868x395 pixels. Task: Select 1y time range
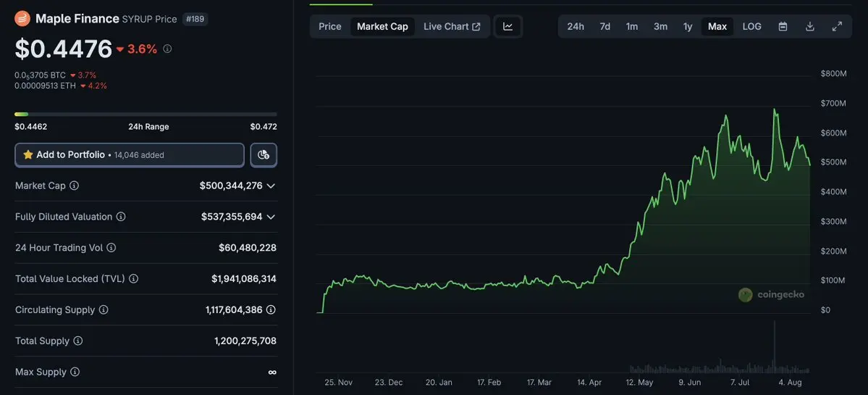click(x=688, y=27)
